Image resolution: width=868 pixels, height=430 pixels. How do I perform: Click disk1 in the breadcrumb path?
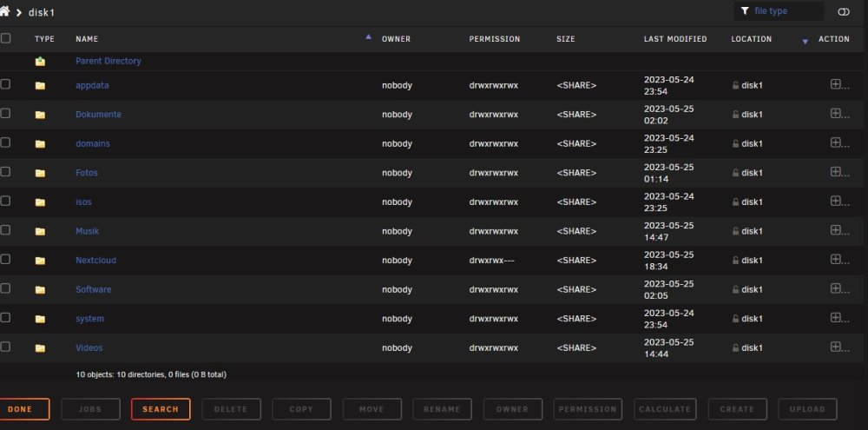[42, 12]
